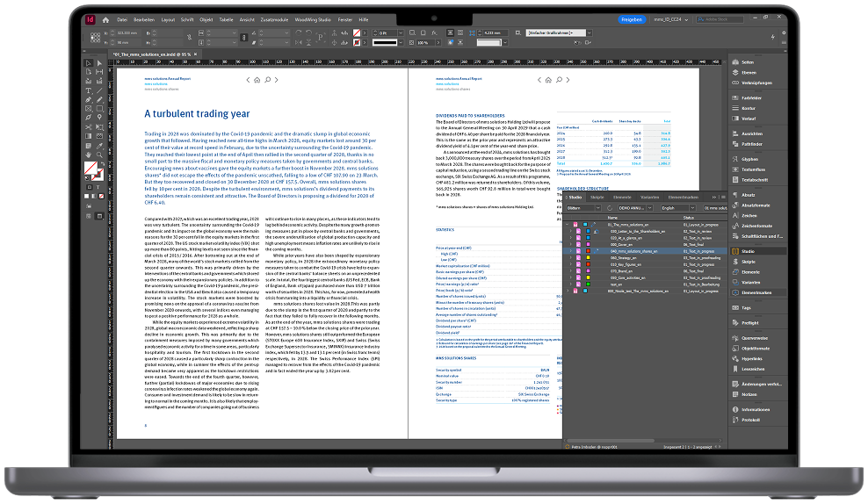Expand the 01_The_mms_solutions_en tree row
Image resolution: width=868 pixels, height=504 pixels.
click(567, 225)
